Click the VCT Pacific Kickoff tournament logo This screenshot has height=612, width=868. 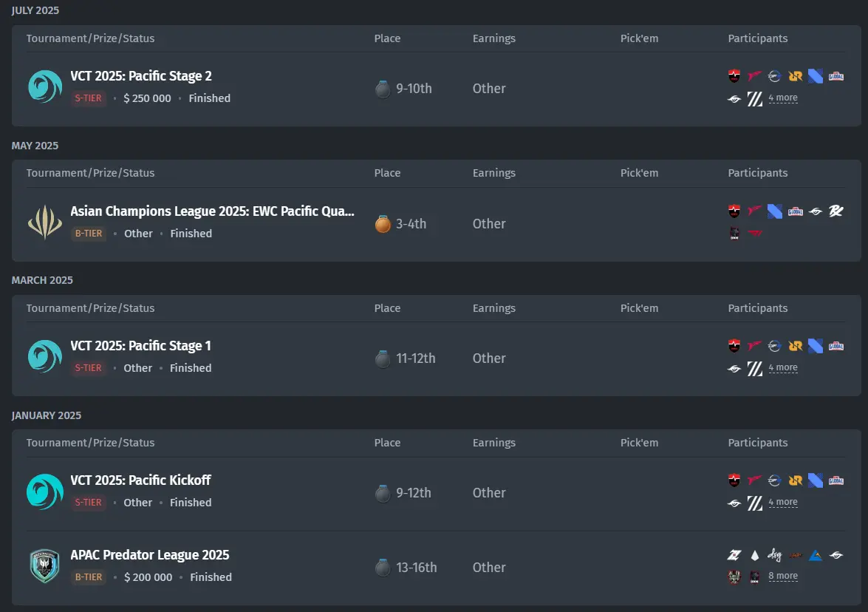[44, 492]
